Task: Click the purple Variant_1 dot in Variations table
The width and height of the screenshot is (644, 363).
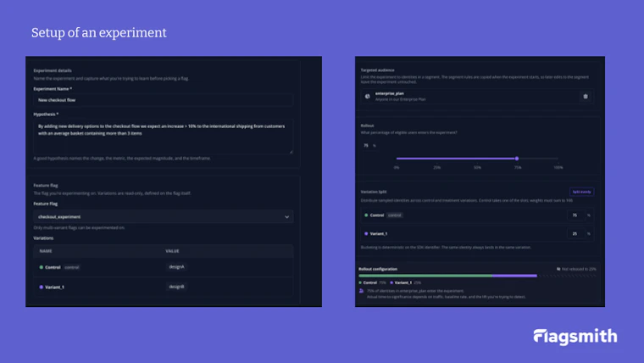Action: pos(41,287)
